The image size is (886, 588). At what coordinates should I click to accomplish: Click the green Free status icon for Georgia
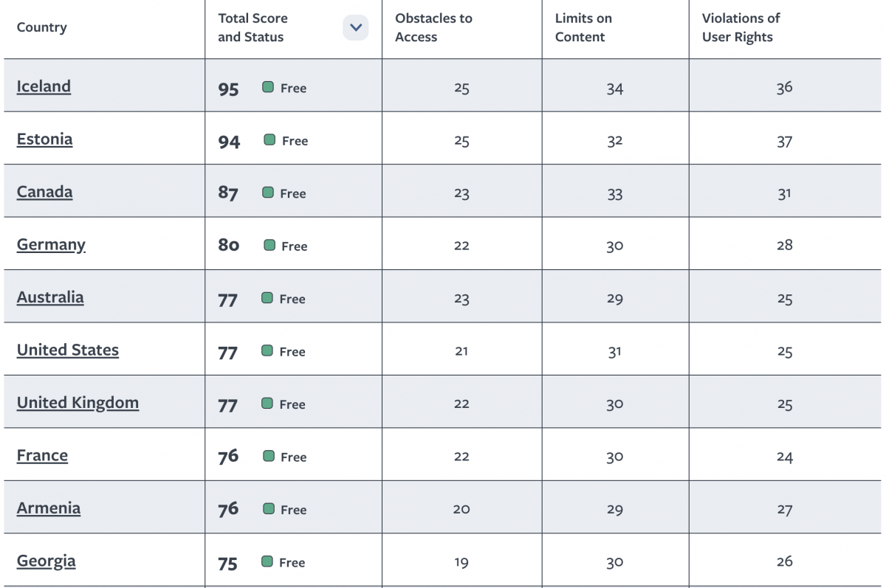pyautogui.click(x=267, y=561)
